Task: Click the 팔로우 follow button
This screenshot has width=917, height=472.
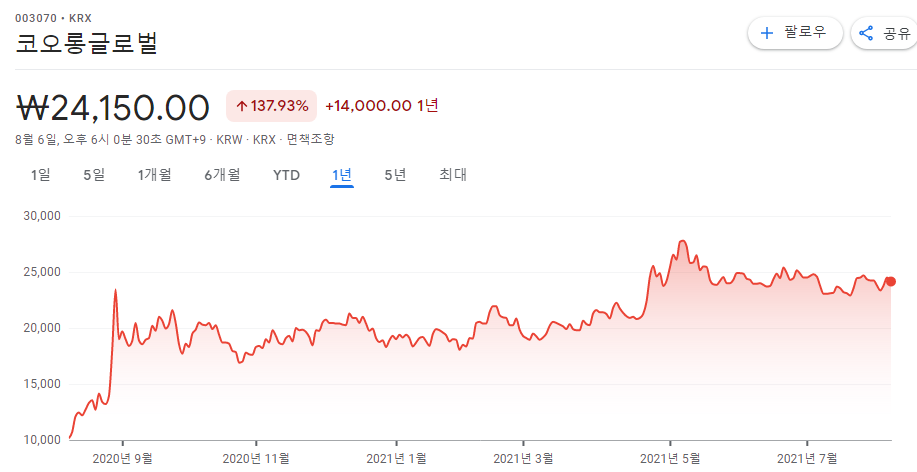Action: click(795, 33)
